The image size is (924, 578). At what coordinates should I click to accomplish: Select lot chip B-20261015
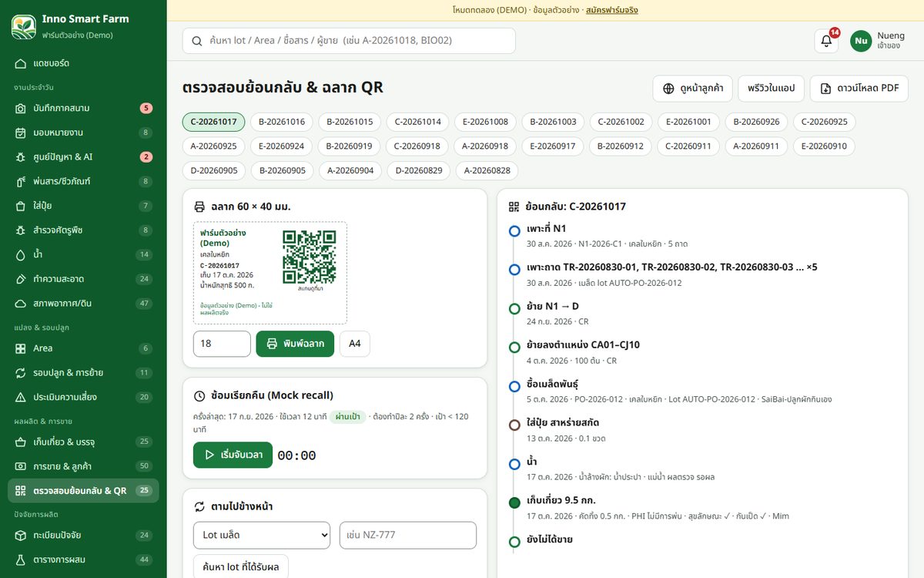pos(350,122)
